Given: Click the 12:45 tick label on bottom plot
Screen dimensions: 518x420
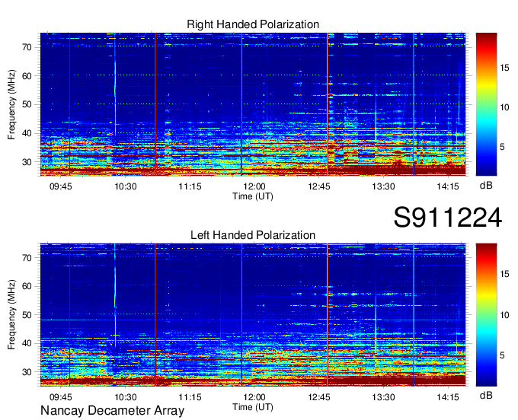Looking at the screenshot, I should coord(319,397).
